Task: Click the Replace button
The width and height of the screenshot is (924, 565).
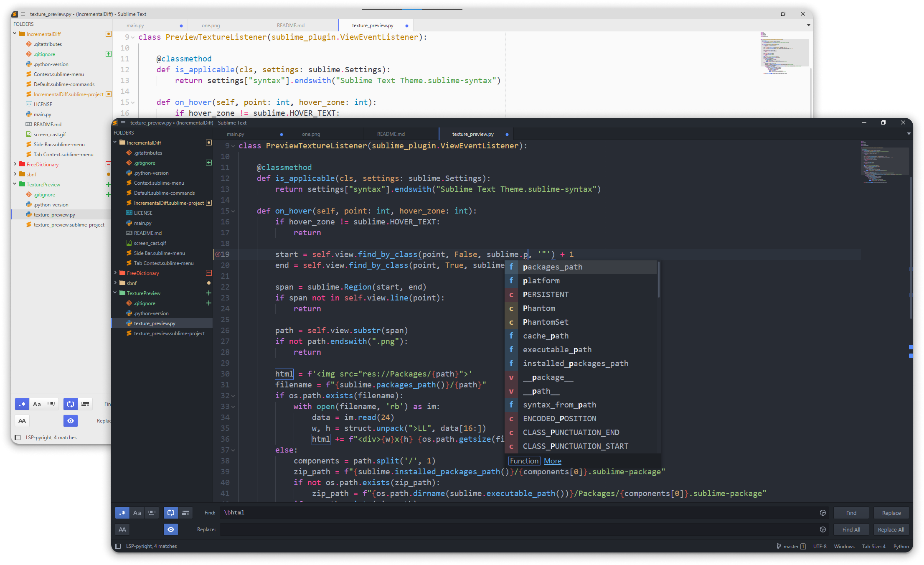Action: pyautogui.click(x=891, y=513)
